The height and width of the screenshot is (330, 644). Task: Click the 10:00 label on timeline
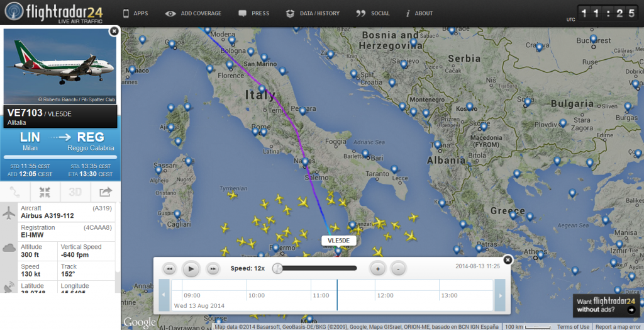(257, 295)
